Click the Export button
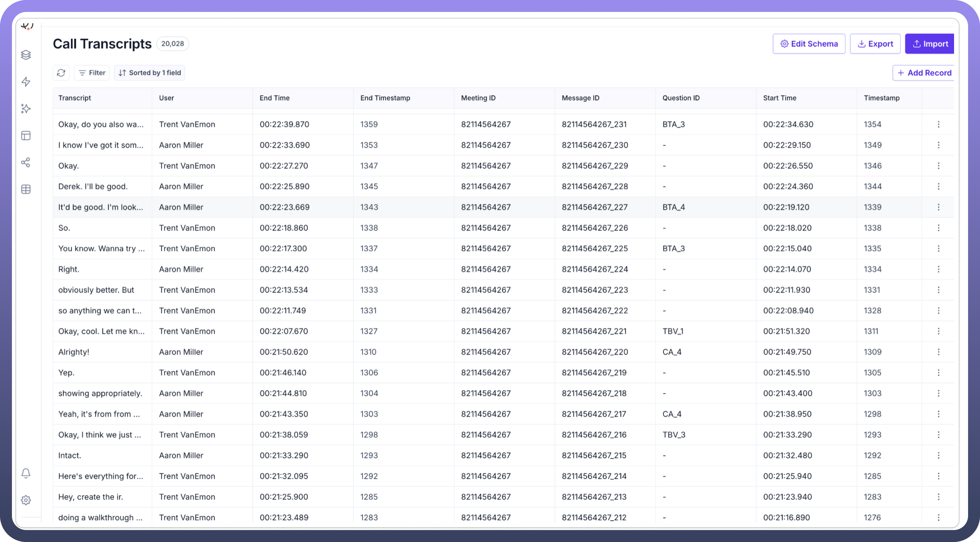 (875, 44)
